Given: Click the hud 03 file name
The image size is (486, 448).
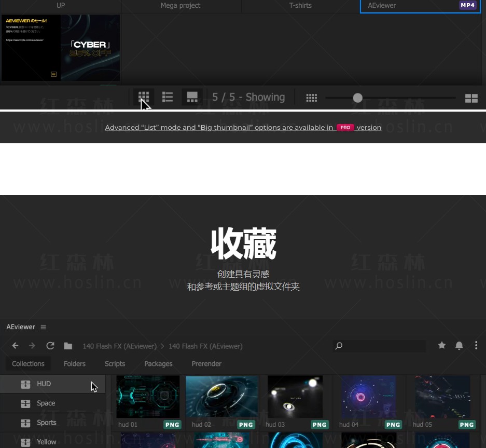Looking at the screenshot, I should click(x=275, y=425).
